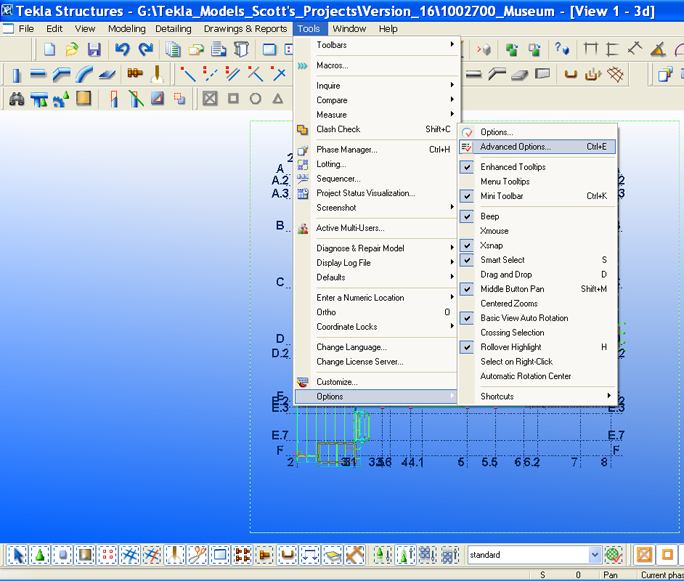
Task: Enable Automatic Rotation Center option
Action: click(x=538, y=376)
